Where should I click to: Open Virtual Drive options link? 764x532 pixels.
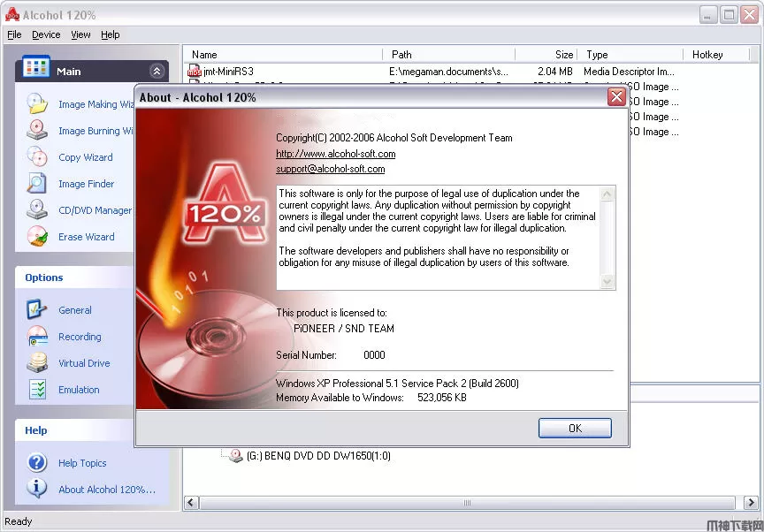click(x=84, y=363)
